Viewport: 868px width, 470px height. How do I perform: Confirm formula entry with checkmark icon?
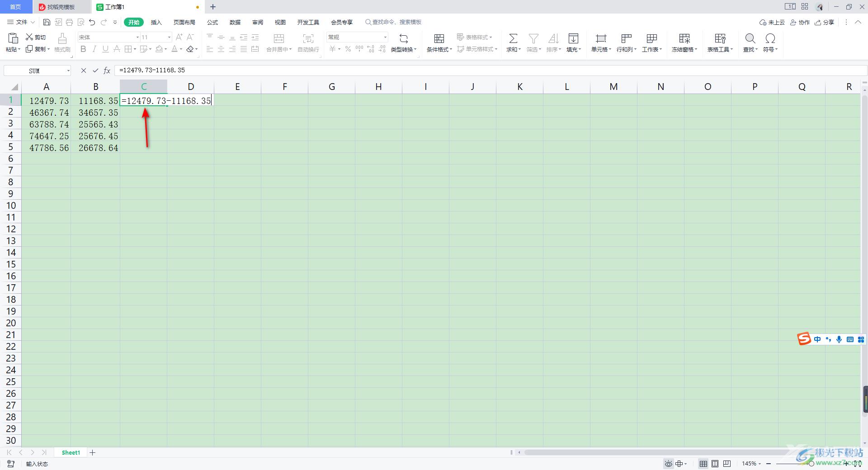pos(95,70)
